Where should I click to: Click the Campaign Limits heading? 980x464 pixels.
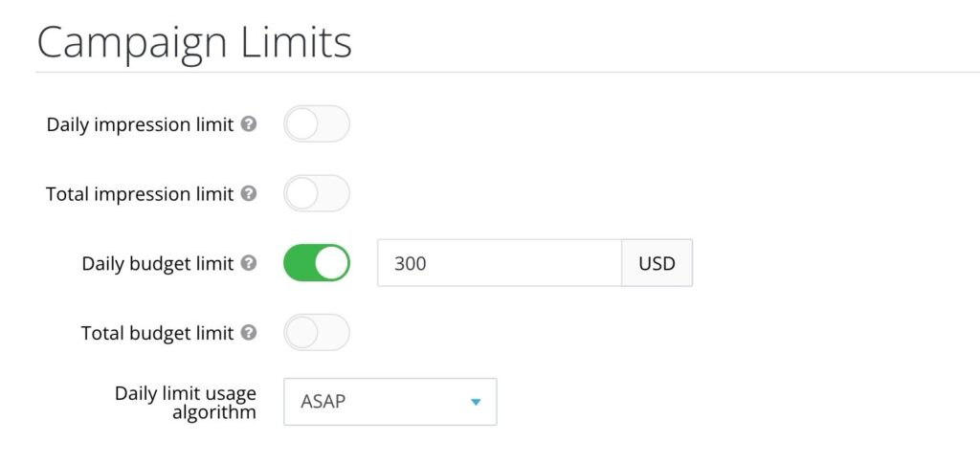pyautogui.click(x=194, y=42)
